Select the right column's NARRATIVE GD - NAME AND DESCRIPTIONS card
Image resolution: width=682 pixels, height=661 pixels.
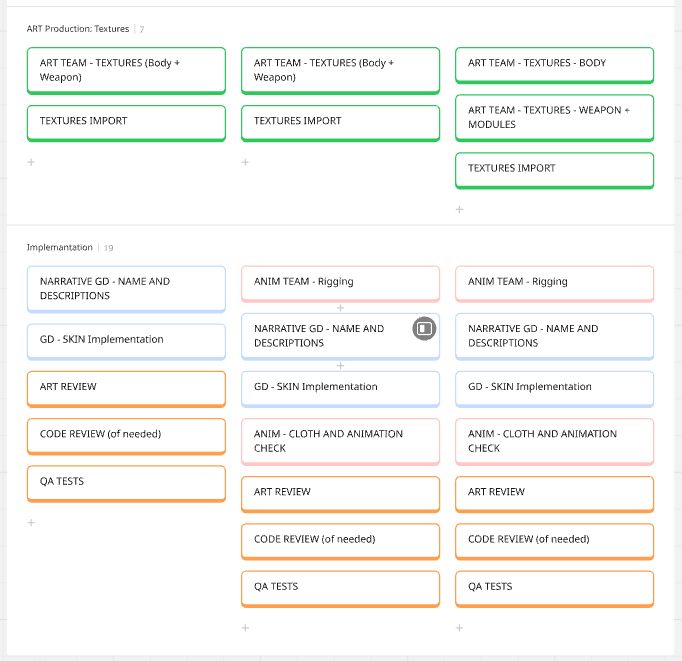(554, 336)
